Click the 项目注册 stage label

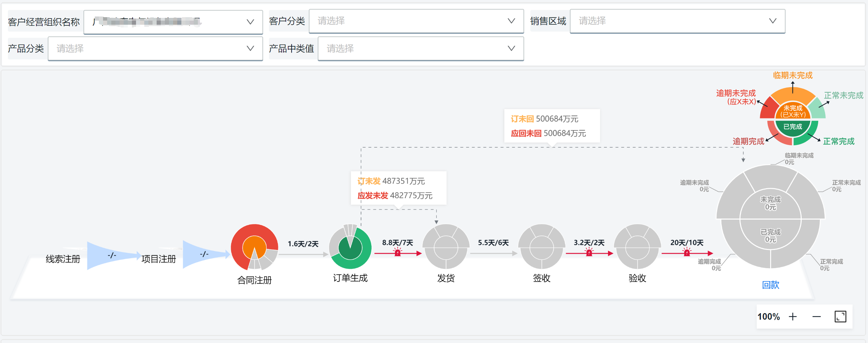(x=159, y=259)
